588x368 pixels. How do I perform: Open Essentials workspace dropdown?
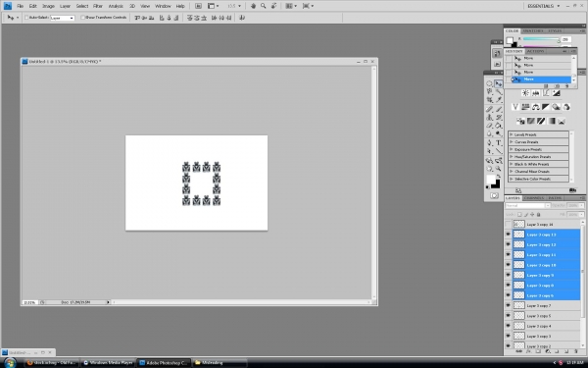point(543,6)
